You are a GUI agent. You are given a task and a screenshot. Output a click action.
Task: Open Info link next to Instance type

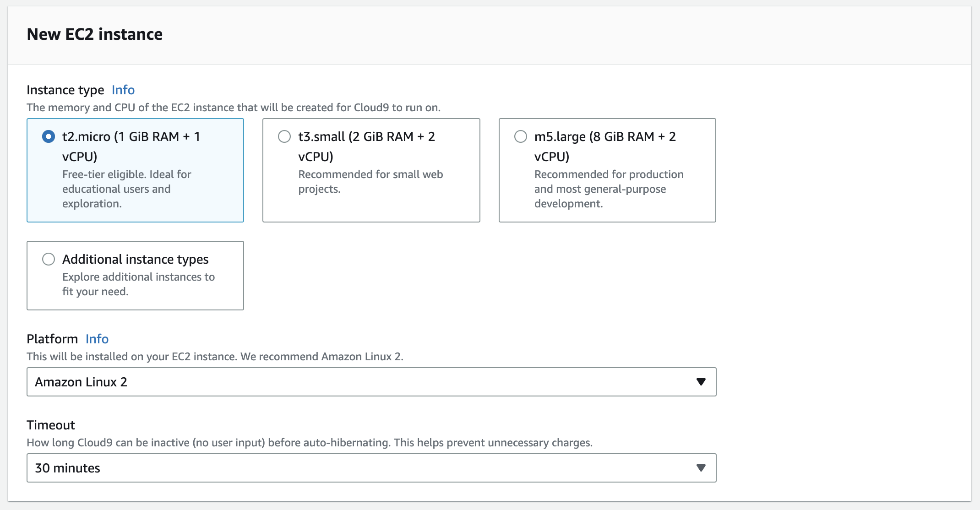click(123, 90)
